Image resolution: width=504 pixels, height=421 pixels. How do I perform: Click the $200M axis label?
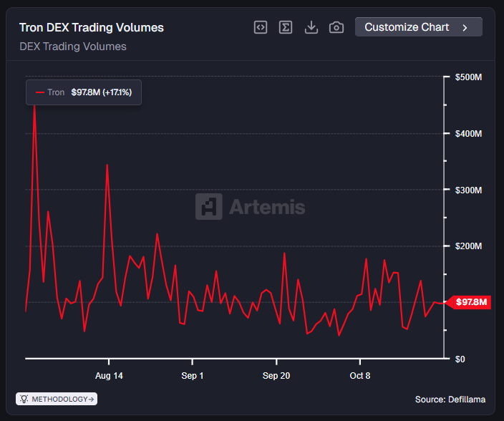click(x=468, y=246)
